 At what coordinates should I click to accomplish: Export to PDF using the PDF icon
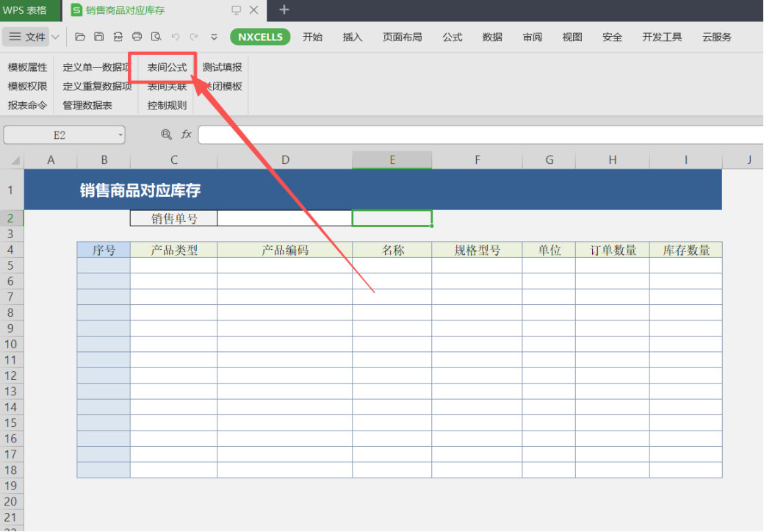(118, 37)
